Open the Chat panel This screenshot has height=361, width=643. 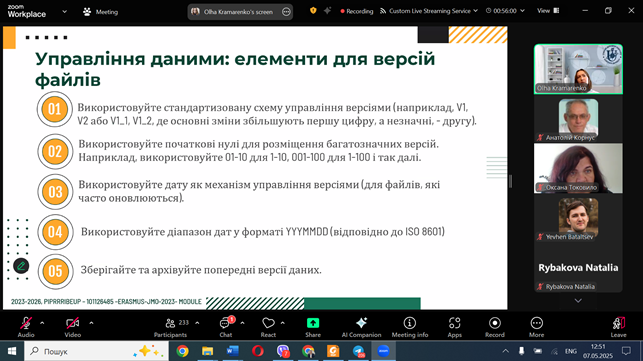[x=226, y=327]
